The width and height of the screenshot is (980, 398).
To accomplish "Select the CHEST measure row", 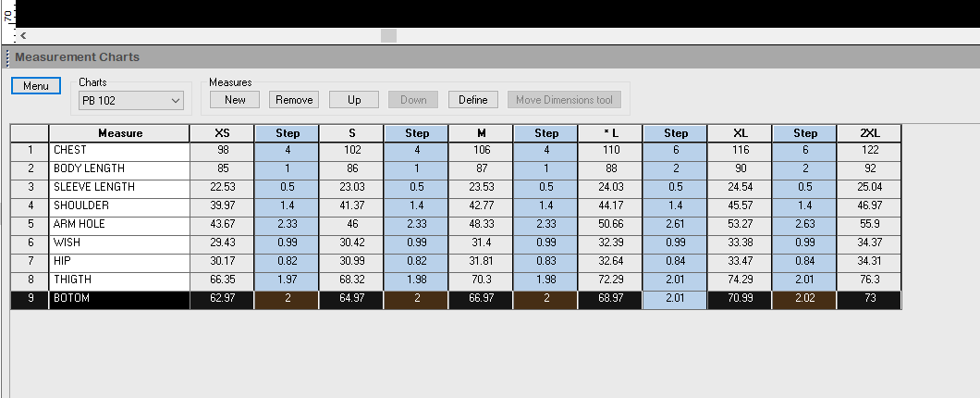I will (118, 151).
